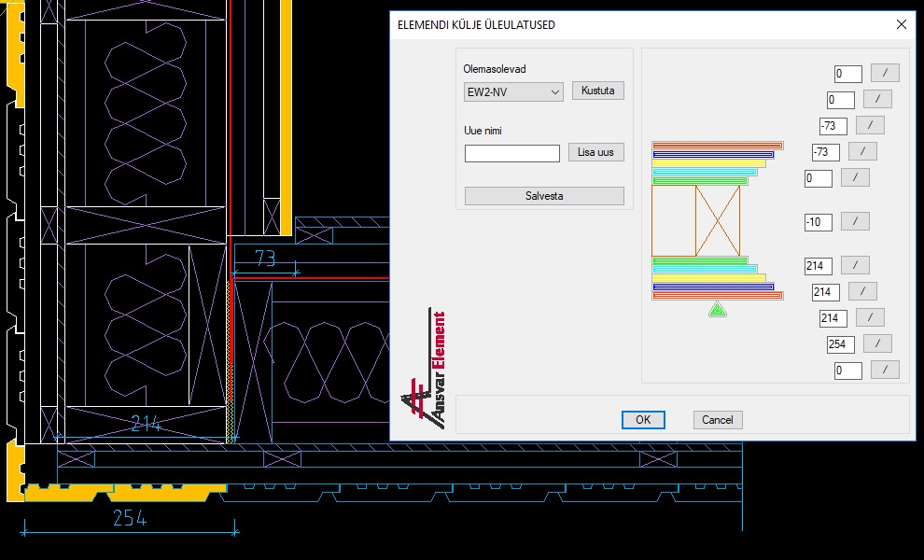Screen dimensions: 924x560
Task: Select the topmost 0 overhang value field
Action: 848,74
